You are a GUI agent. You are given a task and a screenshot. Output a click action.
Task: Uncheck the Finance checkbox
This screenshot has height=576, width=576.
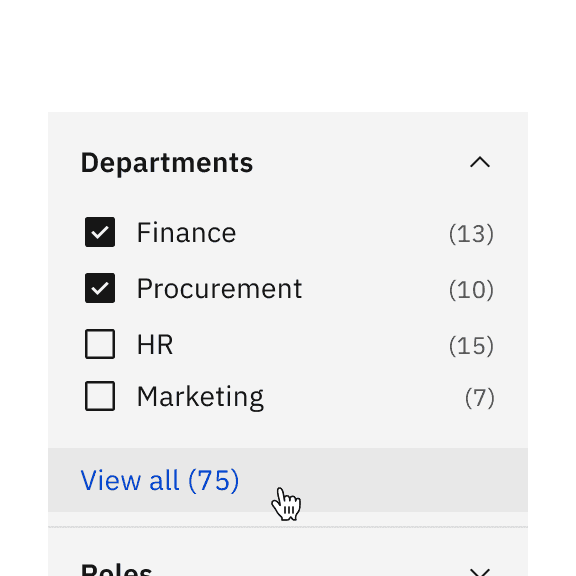click(100, 232)
